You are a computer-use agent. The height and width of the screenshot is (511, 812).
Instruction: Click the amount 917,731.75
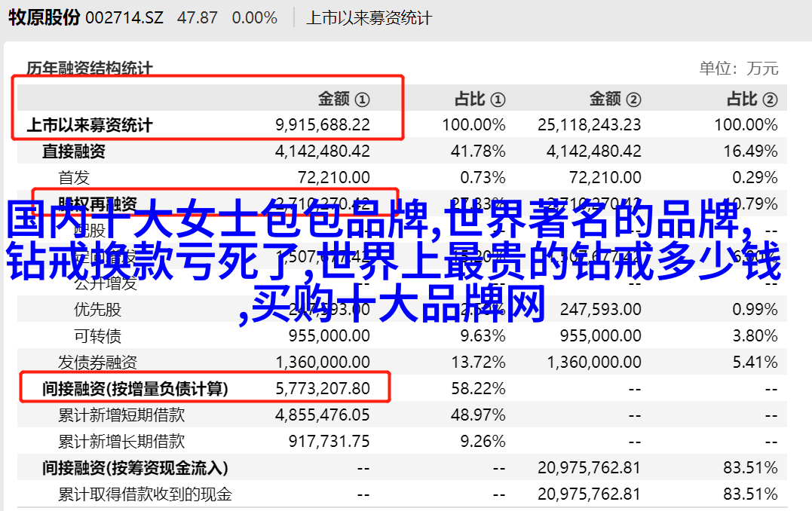click(x=329, y=442)
